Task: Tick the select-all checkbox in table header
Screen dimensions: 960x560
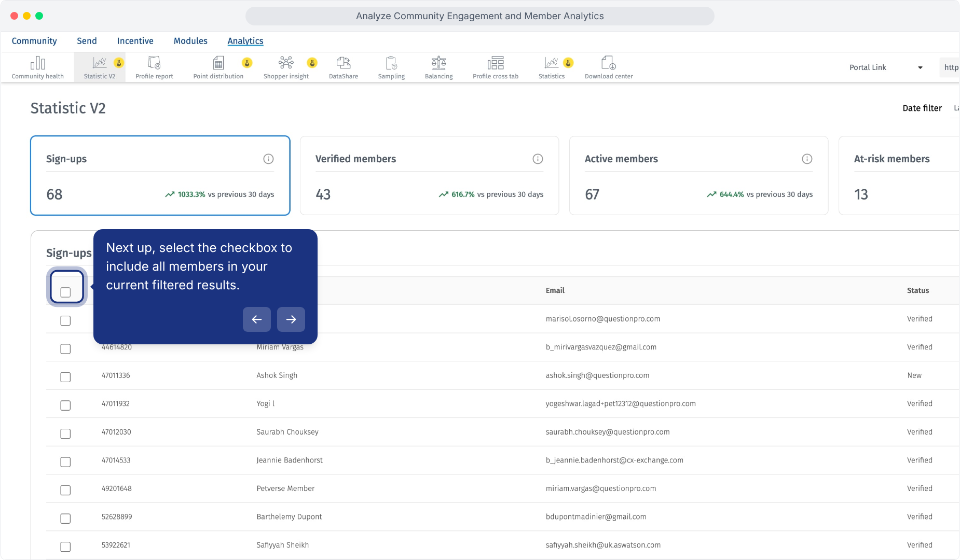Action: pos(65,292)
